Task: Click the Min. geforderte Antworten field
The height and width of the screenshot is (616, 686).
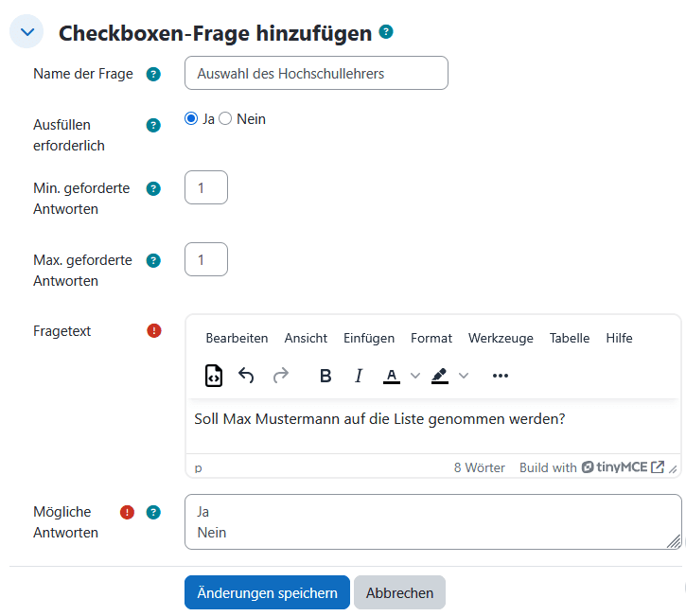Action: pyautogui.click(x=206, y=187)
